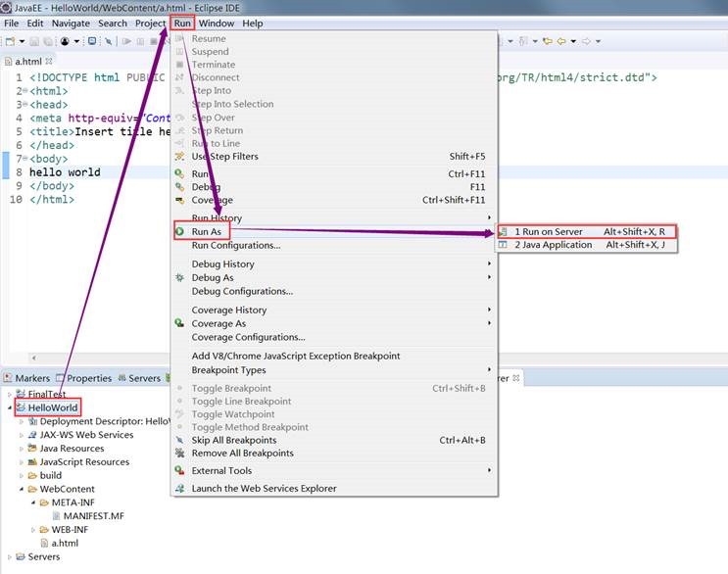Viewport: 728px width, 574px height.
Task: Click the Remove All Breakpoints icon
Action: point(179,453)
